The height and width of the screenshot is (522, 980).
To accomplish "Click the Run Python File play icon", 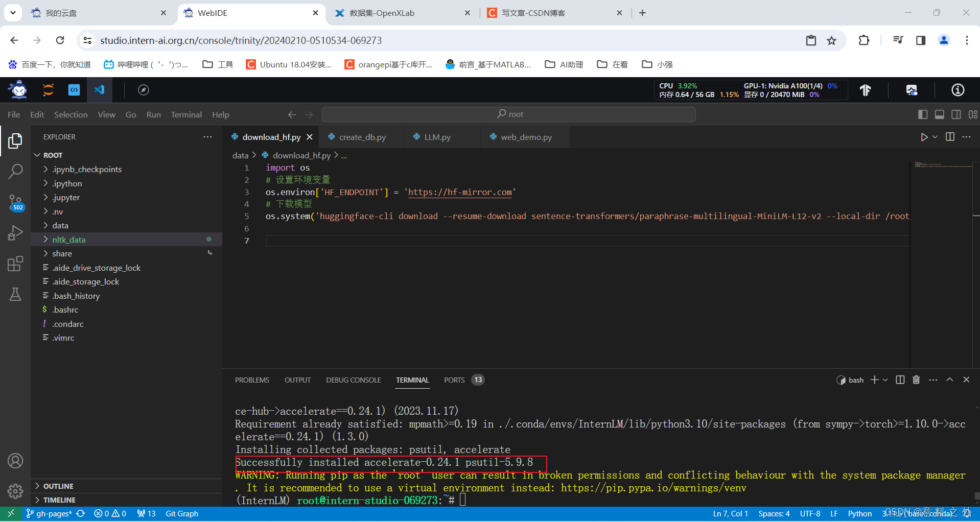I will pyautogui.click(x=924, y=137).
